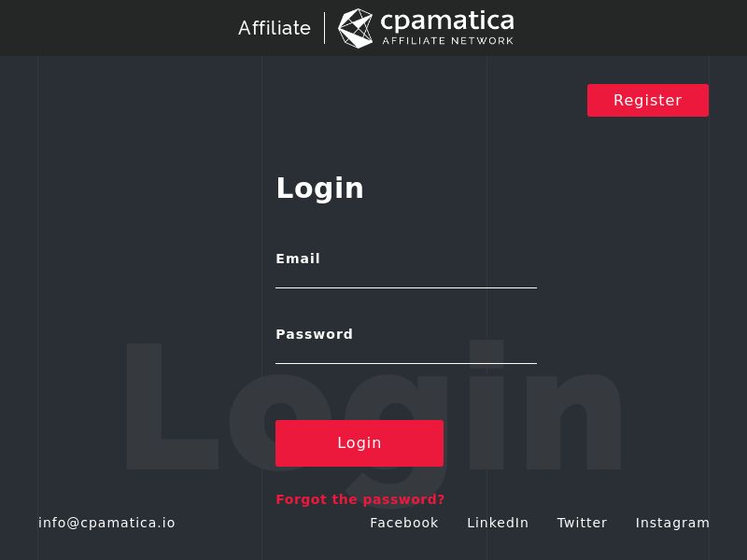Click the Email field label
This screenshot has height=560, width=747.
coord(298,259)
